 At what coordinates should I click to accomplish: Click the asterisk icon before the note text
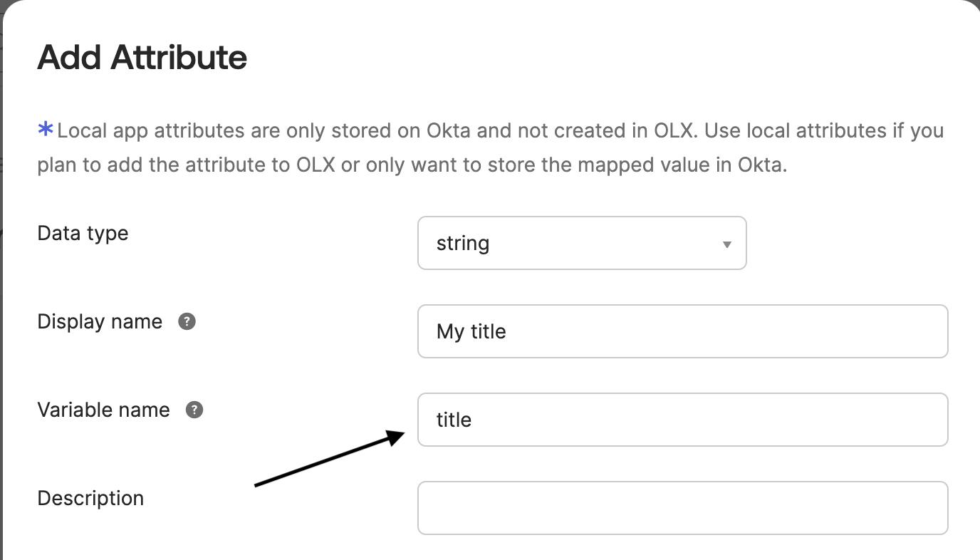(x=44, y=128)
